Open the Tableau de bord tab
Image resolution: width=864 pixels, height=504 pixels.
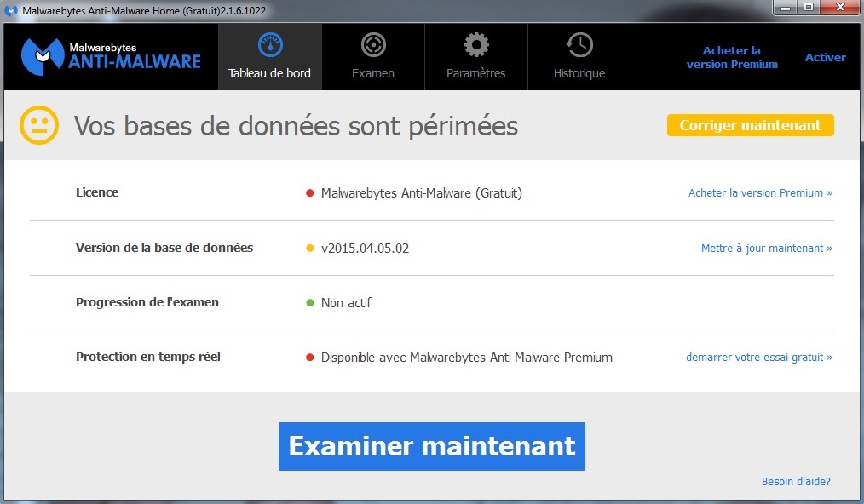point(270,57)
